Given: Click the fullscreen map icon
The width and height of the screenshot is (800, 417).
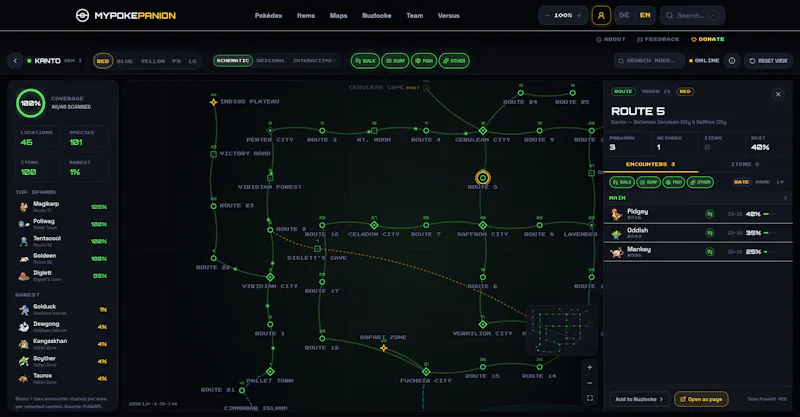Looking at the screenshot, I should [x=589, y=398].
